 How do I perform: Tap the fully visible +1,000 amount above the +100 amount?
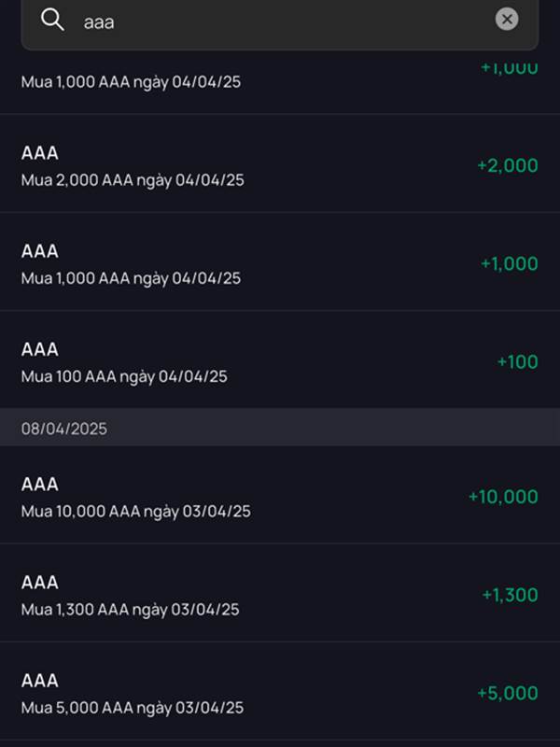509,263
